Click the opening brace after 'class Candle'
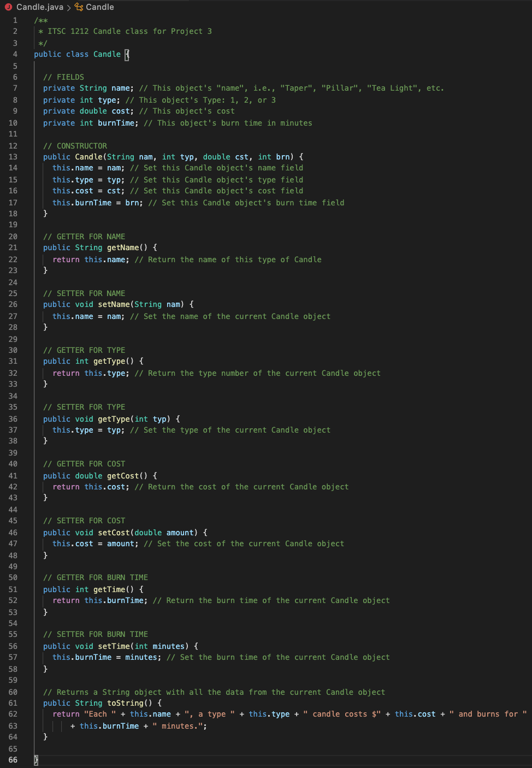This screenshot has height=768, width=532. (127, 54)
